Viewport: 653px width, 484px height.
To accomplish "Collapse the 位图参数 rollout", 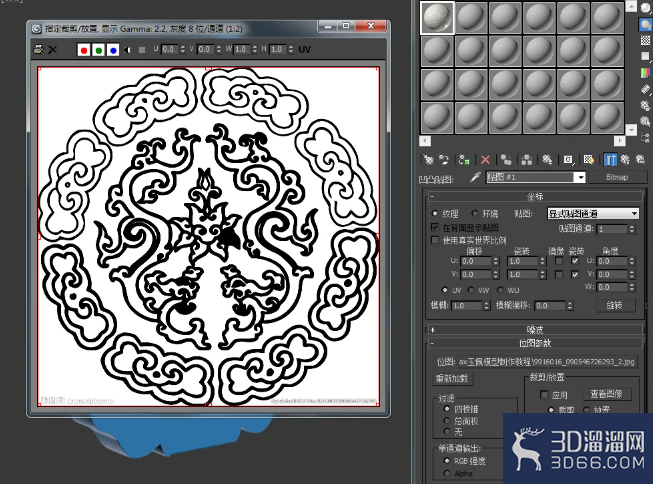I will pos(535,343).
